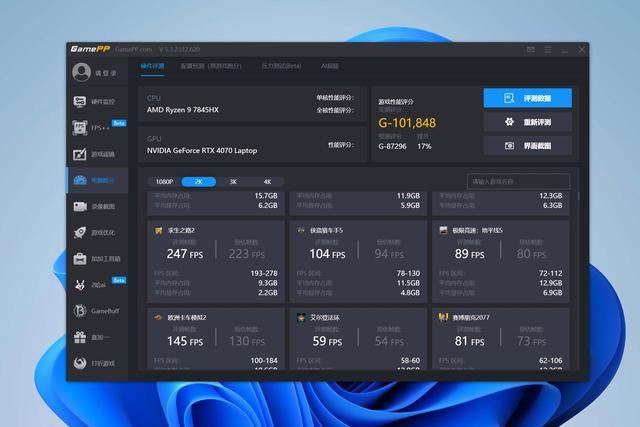Click the 重新评测 re-test button

(528, 122)
